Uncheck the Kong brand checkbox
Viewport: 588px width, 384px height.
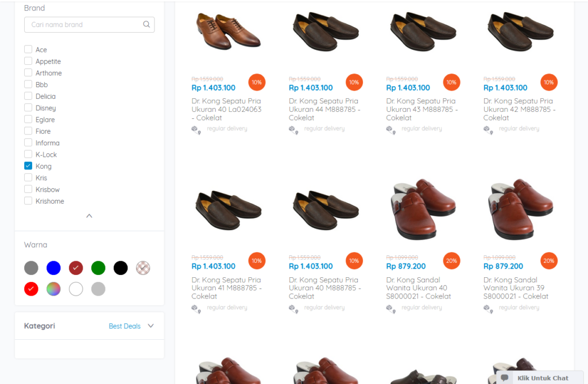(28, 166)
